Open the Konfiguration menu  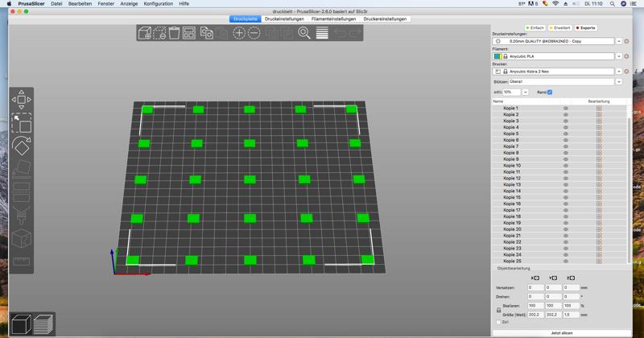pos(158,4)
